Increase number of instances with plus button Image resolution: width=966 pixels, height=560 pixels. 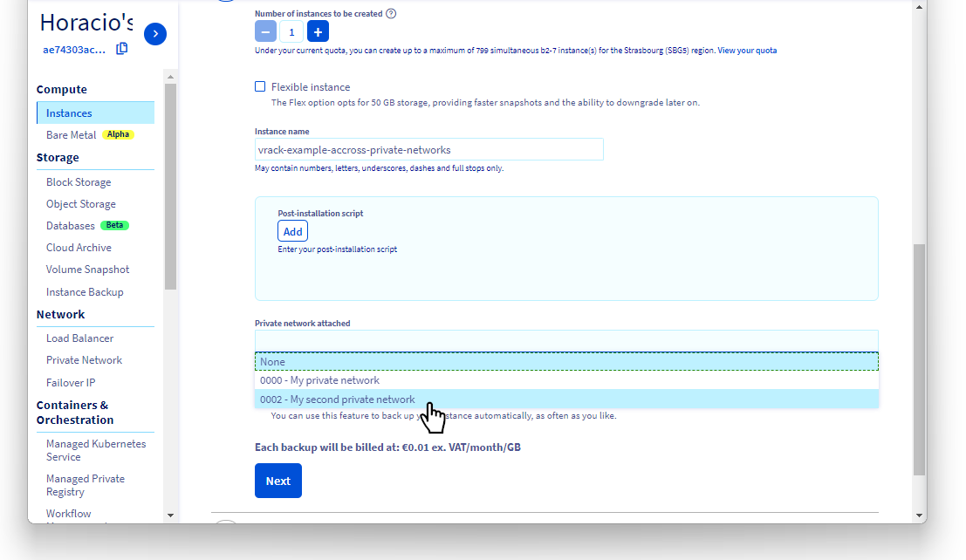click(318, 32)
